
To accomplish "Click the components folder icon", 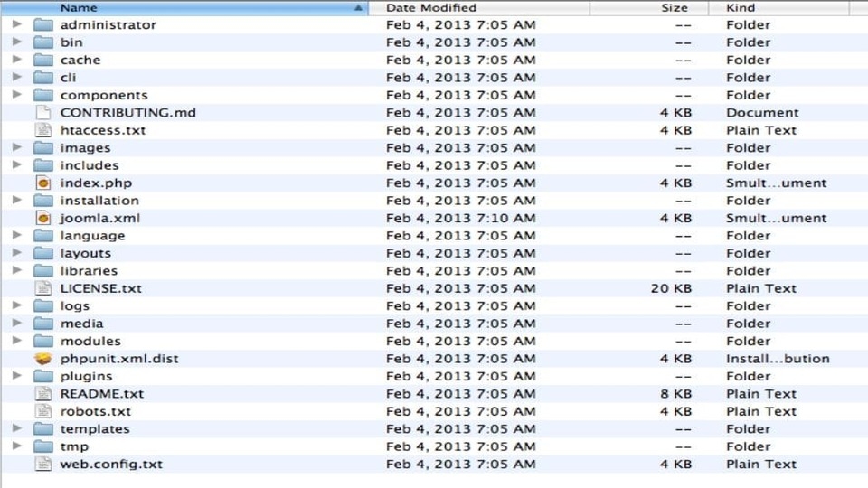I will coord(43,95).
